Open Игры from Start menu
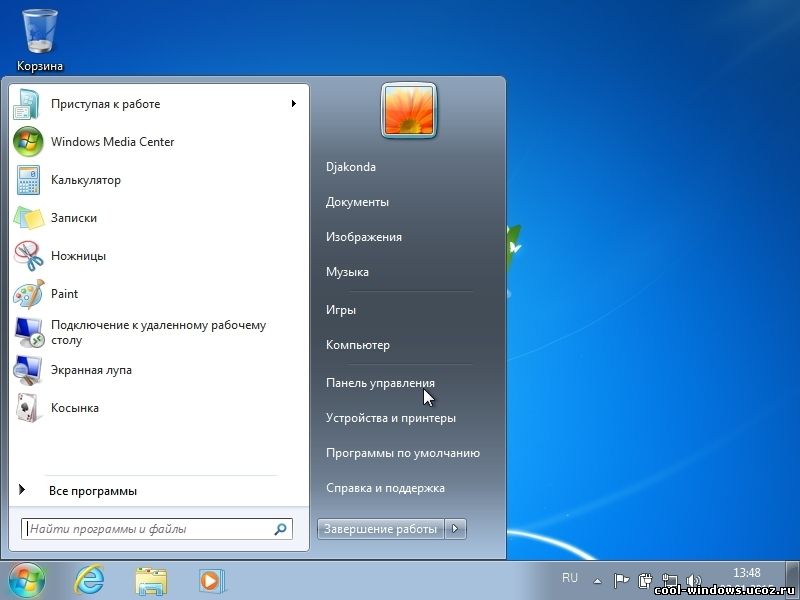The width and height of the screenshot is (800, 600). [x=341, y=310]
